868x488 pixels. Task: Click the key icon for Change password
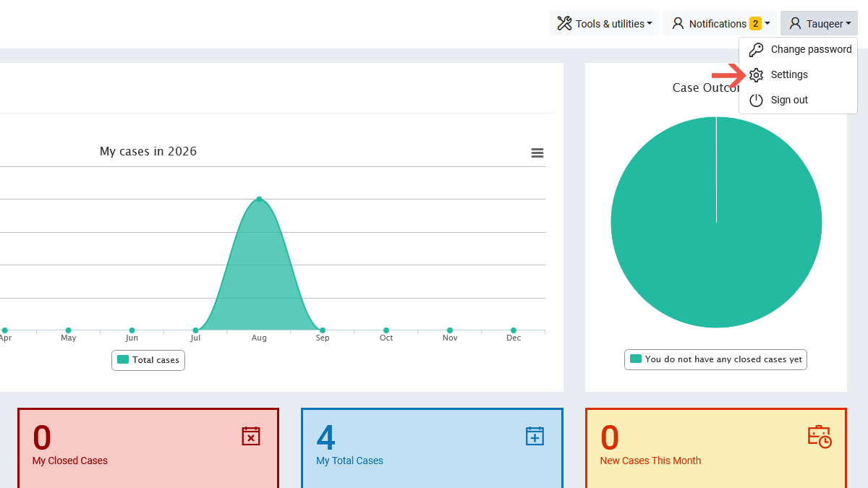click(x=756, y=50)
